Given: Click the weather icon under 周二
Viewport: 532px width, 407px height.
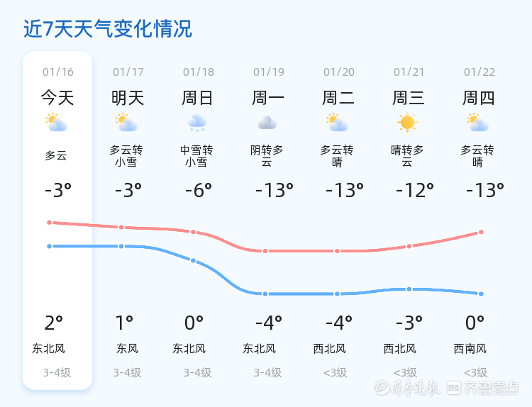Looking at the screenshot, I should 338,123.
